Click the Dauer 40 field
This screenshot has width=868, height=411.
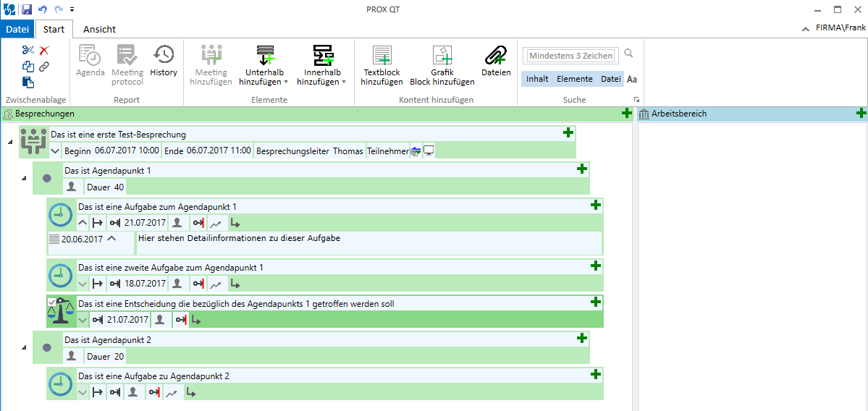105,187
